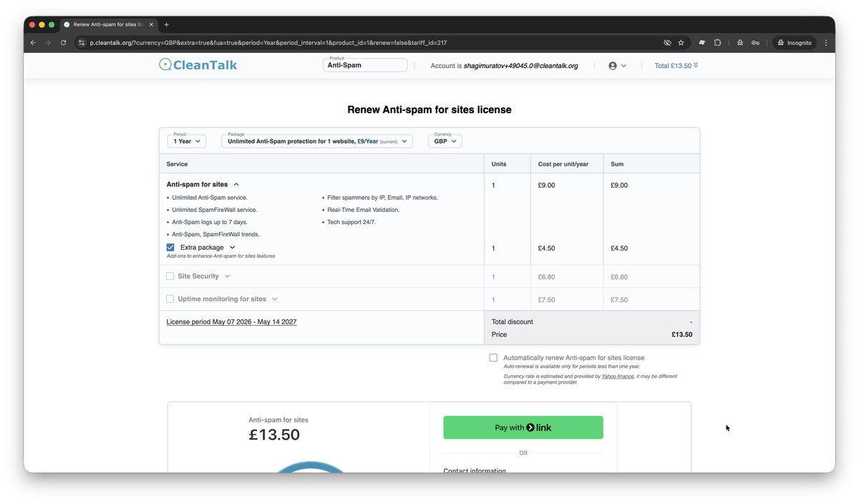This screenshot has width=859, height=504.
Task: Click the Total discount label
Action: coord(513,322)
